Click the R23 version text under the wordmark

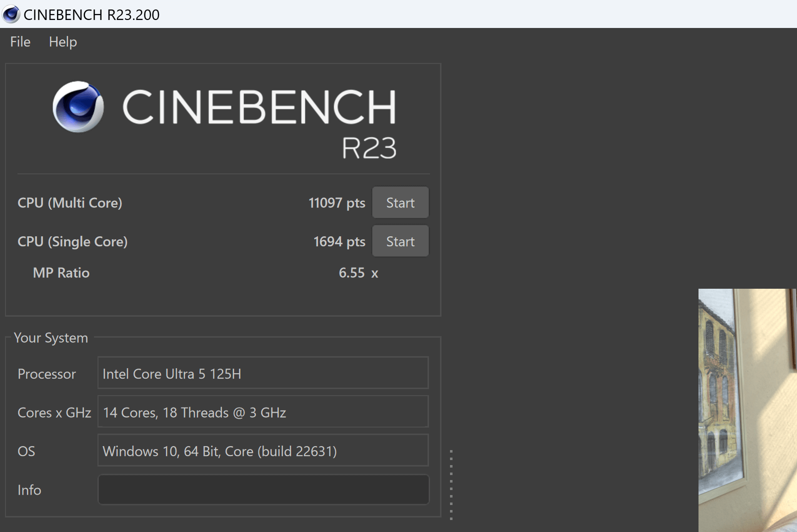[369, 148]
